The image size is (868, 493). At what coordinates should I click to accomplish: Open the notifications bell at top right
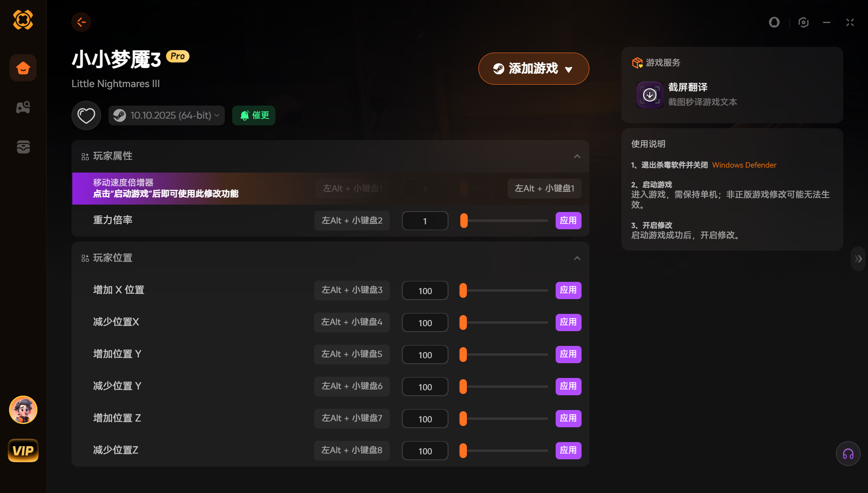point(774,22)
